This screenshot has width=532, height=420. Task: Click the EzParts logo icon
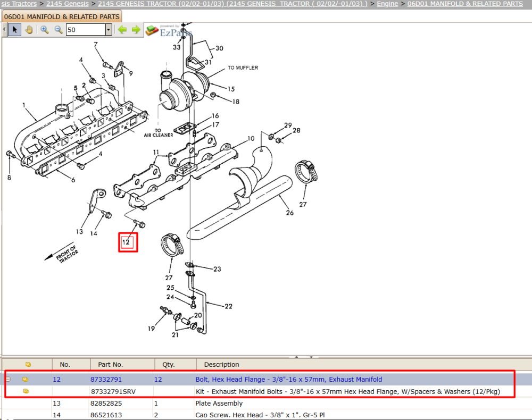click(x=152, y=30)
